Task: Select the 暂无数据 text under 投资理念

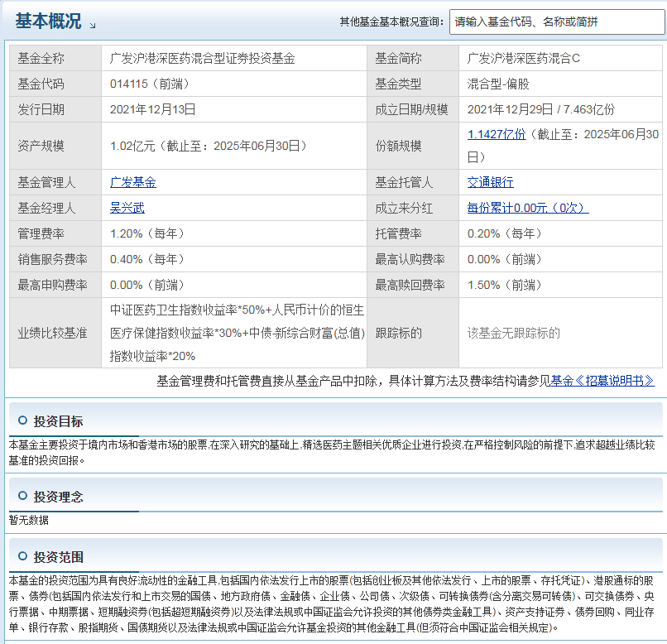Action: point(28,520)
